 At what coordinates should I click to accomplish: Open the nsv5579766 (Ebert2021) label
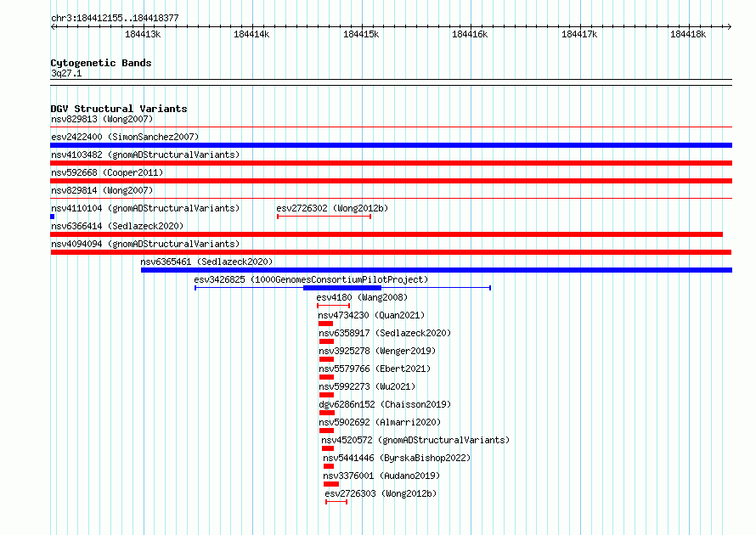(375, 369)
